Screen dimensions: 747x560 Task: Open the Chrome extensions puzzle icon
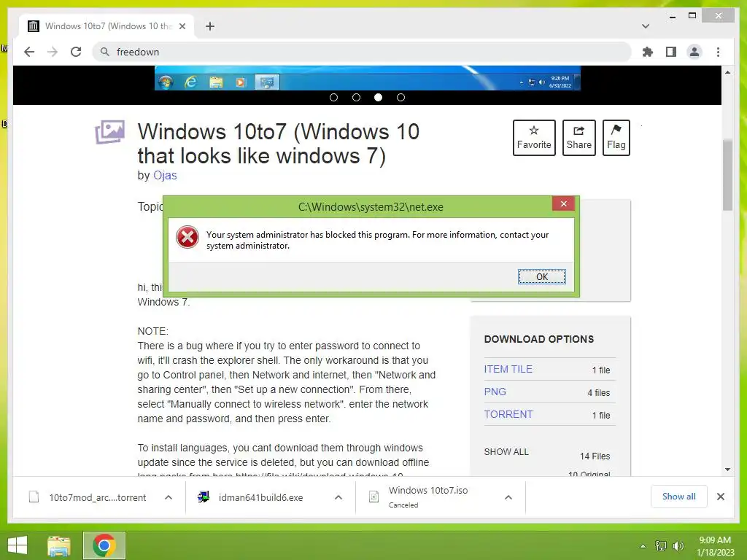pyautogui.click(x=648, y=52)
